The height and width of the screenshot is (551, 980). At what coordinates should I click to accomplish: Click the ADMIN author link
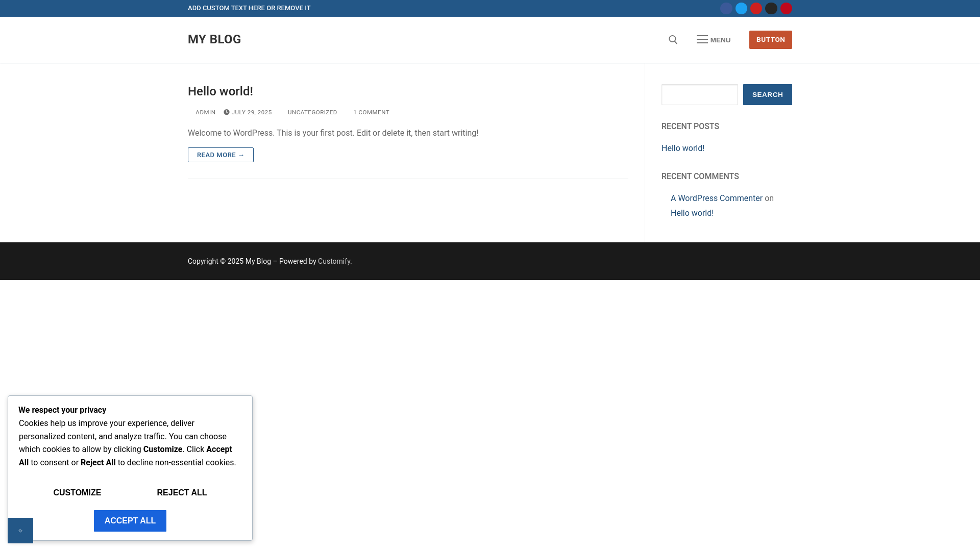tap(205, 112)
